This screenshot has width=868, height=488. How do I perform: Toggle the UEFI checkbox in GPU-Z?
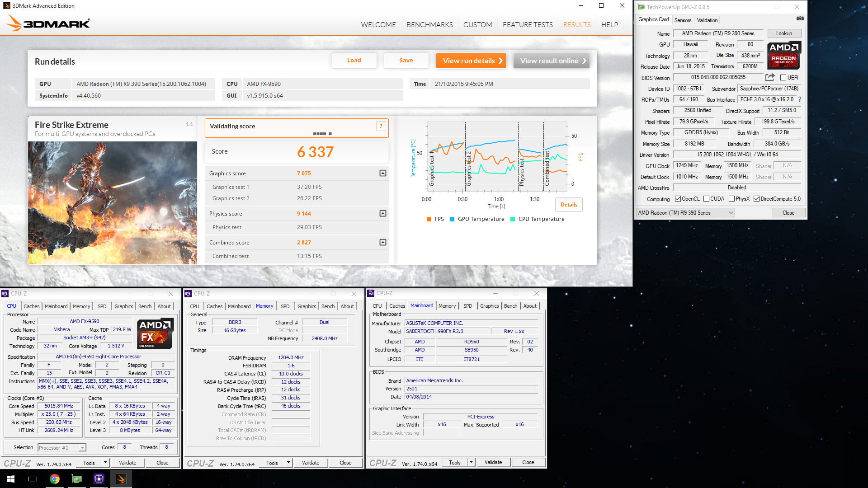tap(783, 78)
